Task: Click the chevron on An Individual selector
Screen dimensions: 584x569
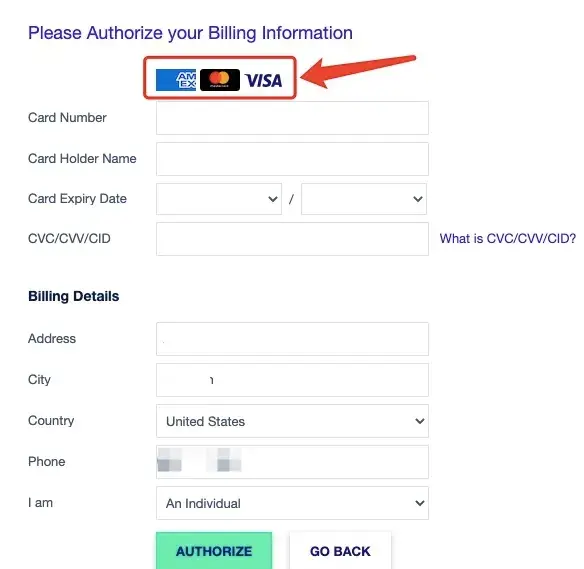Action: 420,503
